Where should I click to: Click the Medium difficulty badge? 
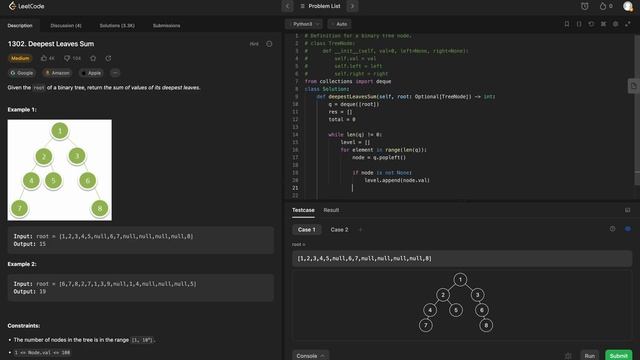(20, 58)
